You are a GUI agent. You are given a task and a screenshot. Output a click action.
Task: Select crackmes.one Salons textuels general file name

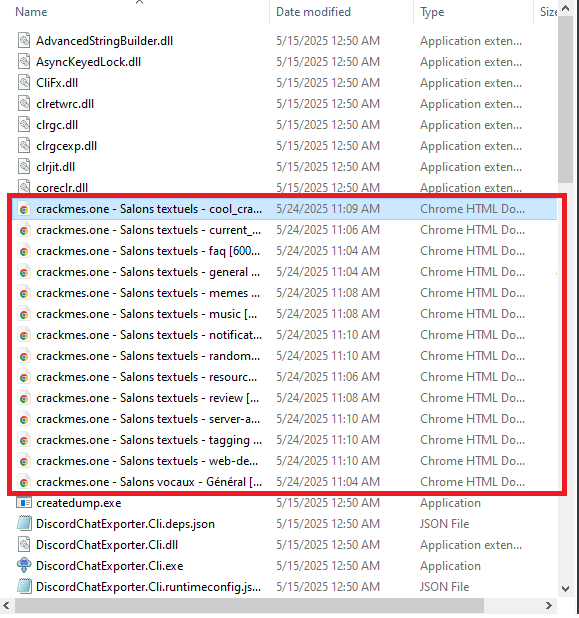(x=148, y=272)
